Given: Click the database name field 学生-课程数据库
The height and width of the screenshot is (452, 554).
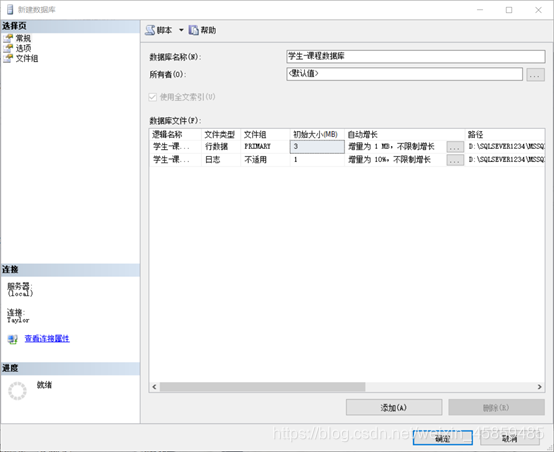Looking at the screenshot, I should 416,57.
